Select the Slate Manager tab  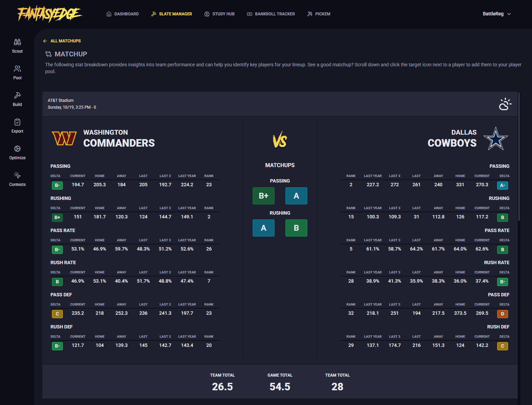[172, 14]
